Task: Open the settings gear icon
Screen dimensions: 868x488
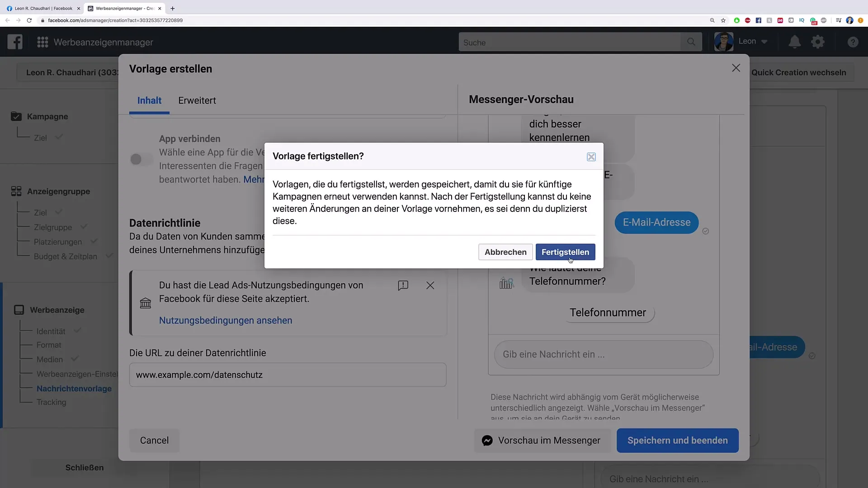Action: [x=818, y=42]
